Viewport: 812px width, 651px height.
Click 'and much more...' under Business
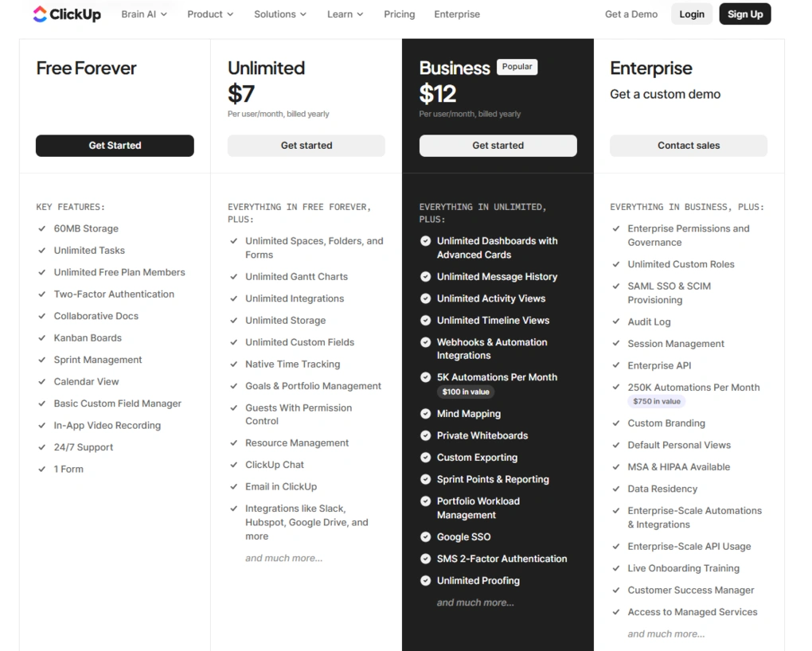click(475, 602)
